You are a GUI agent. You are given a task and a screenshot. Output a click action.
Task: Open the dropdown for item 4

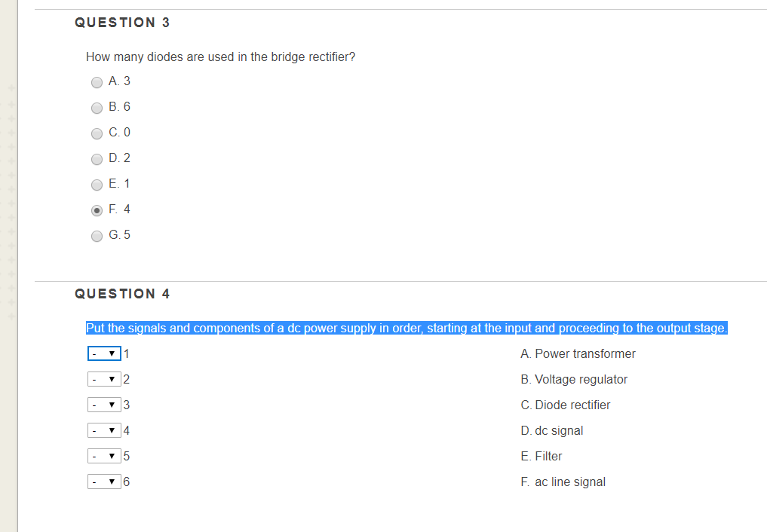[104, 430]
